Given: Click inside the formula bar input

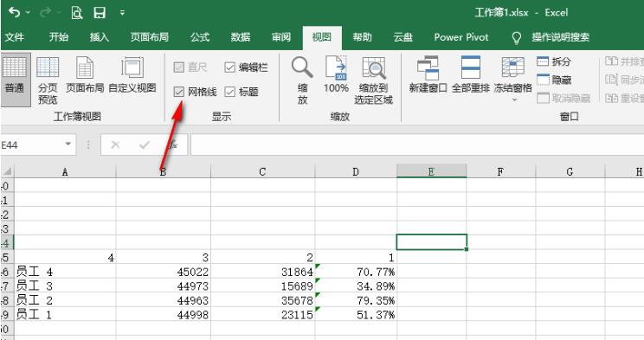Looking at the screenshot, I should coord(416,144).
